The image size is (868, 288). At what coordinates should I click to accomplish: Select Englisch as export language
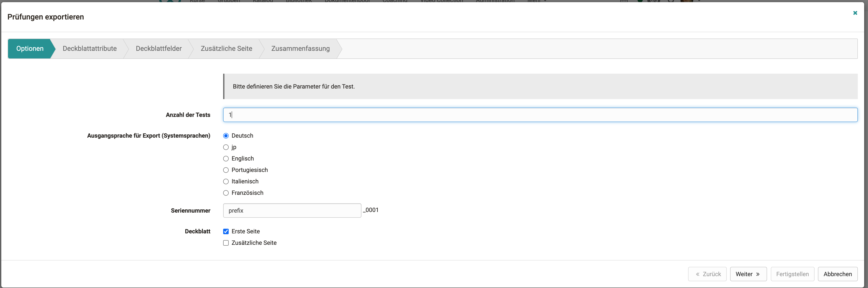(x=226, y=158)
